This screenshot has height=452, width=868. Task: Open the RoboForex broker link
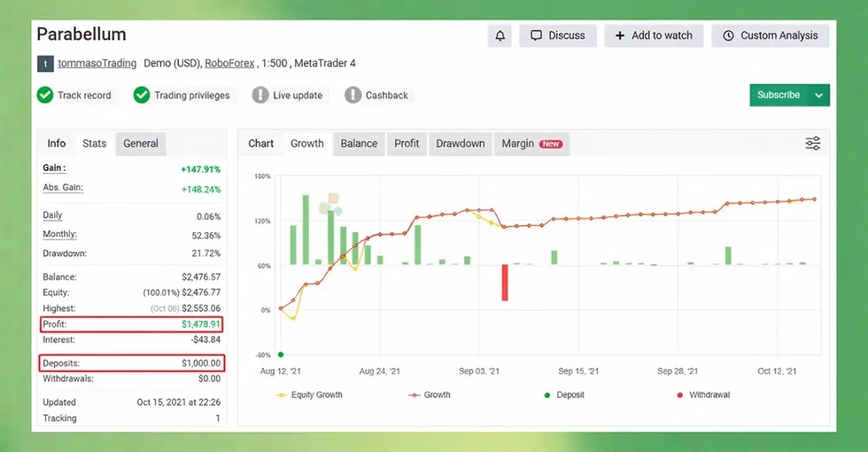[x=229, y=63]
